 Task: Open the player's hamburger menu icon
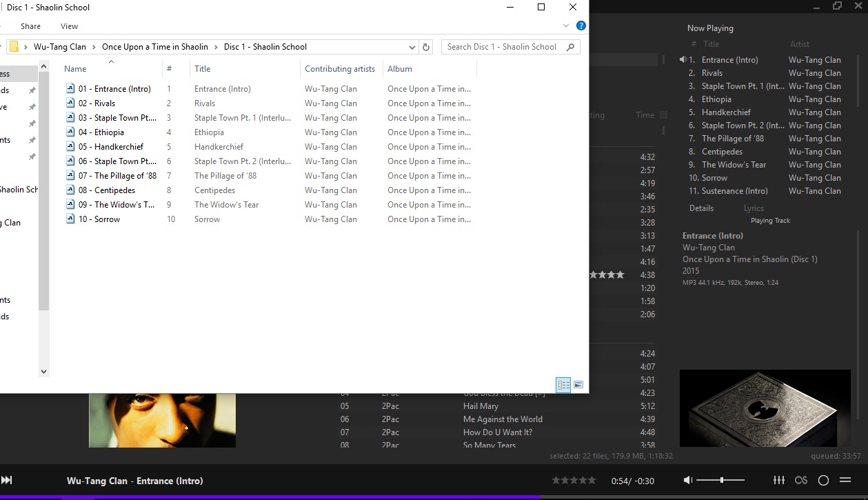[x=845, y=480]
